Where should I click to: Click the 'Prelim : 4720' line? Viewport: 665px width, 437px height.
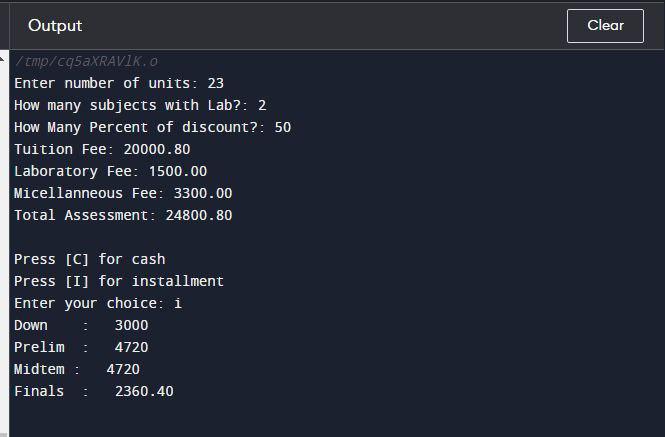click(81, 347)
